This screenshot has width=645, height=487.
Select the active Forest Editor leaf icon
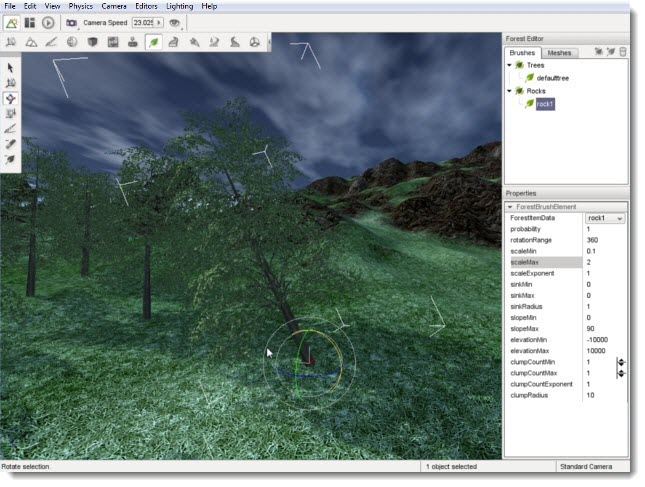153,42
